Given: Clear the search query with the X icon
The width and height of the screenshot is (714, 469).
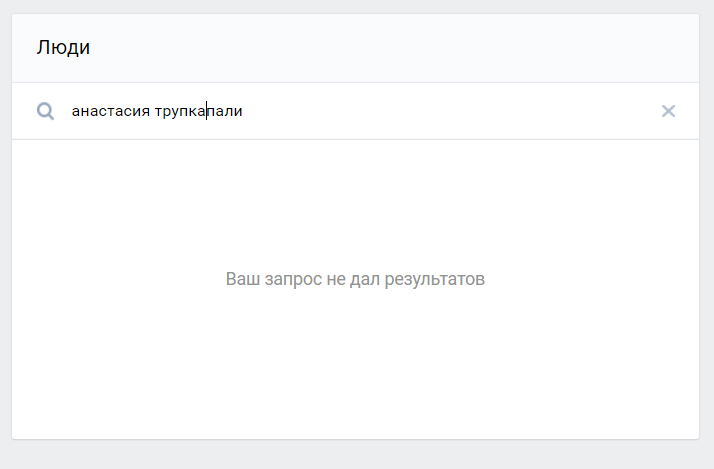Looking at the screenshot, I should tap(668, 111).
